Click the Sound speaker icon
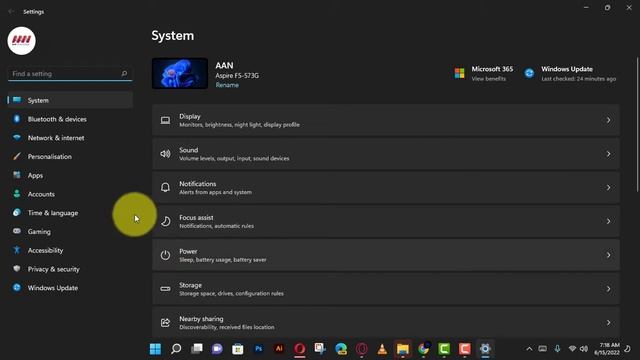 (165, 154)
